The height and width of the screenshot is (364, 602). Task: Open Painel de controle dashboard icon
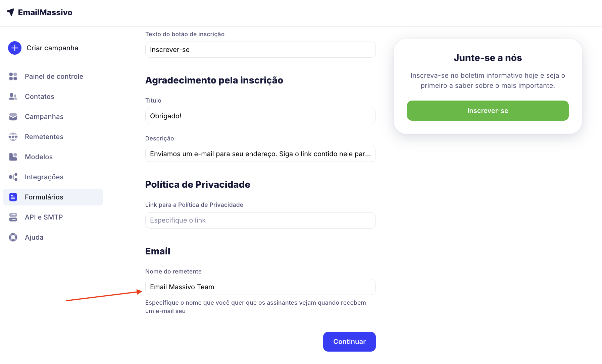tap(13, 76)
